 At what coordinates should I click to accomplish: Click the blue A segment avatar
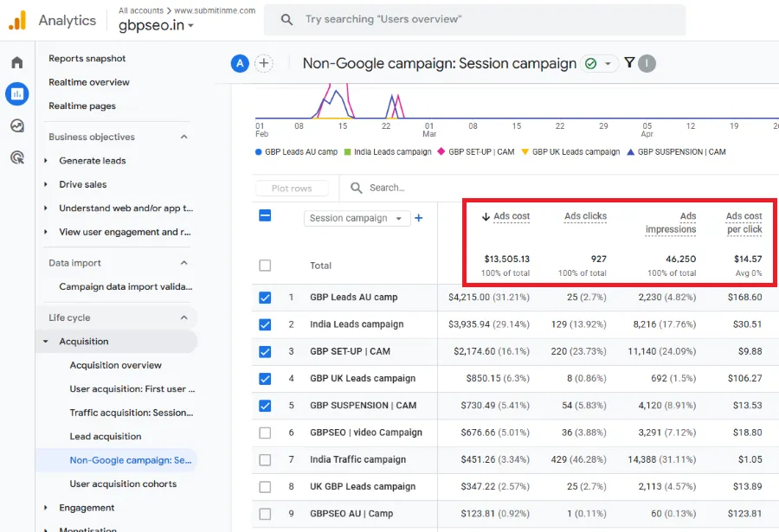pos(240,64)
